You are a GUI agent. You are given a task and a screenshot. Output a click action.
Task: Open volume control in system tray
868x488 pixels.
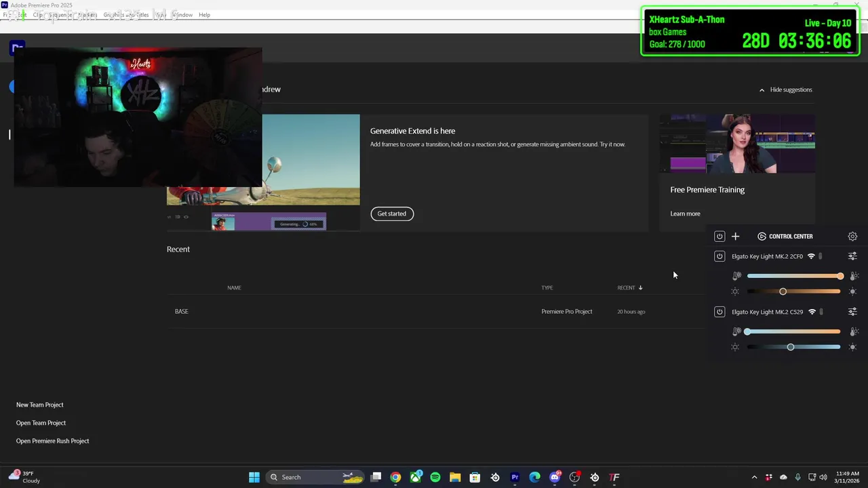pos(825,477)
